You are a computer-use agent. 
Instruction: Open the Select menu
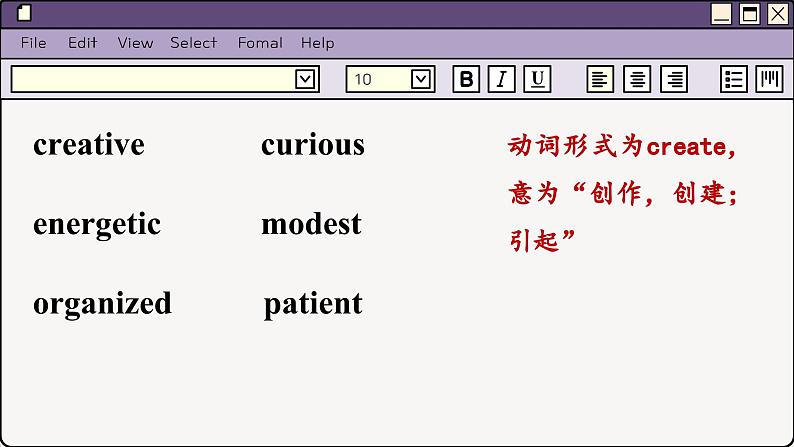click(193, 43)
